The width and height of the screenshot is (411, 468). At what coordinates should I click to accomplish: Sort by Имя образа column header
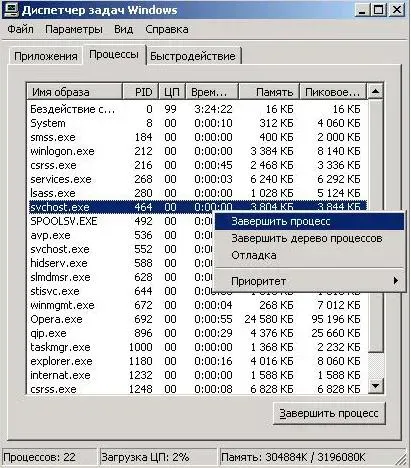[75, 92]
